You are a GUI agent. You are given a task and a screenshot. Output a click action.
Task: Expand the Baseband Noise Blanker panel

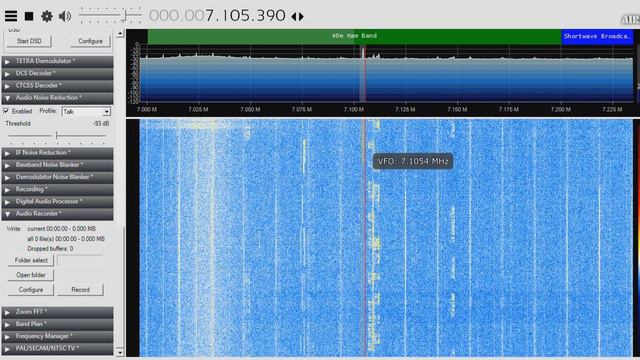pyautogui.click(x=58, y=165)
